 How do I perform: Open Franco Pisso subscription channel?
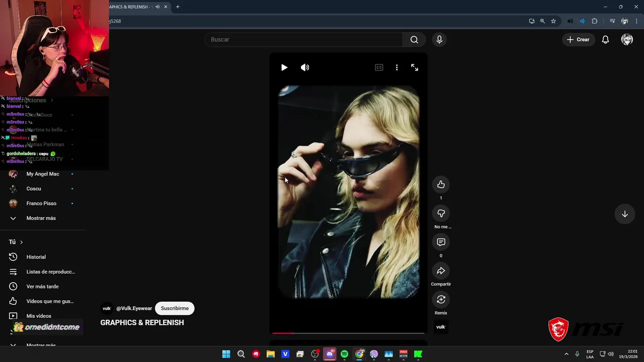tap(41, 203)
